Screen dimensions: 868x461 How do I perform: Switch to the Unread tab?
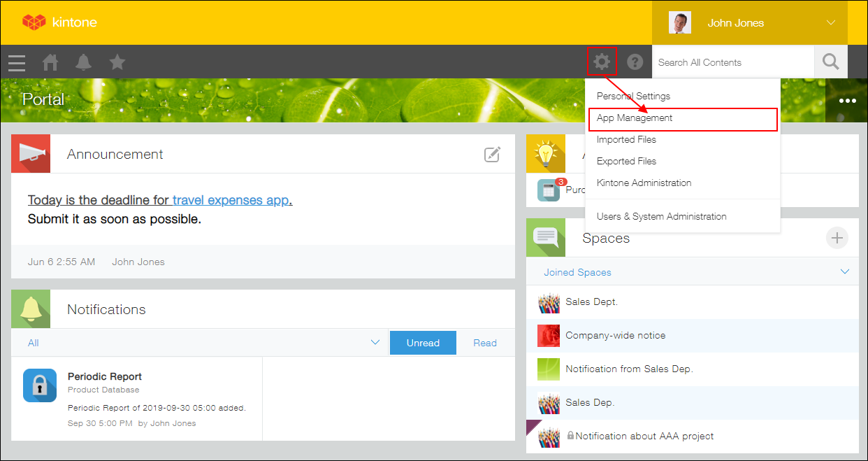coord(423,343)
